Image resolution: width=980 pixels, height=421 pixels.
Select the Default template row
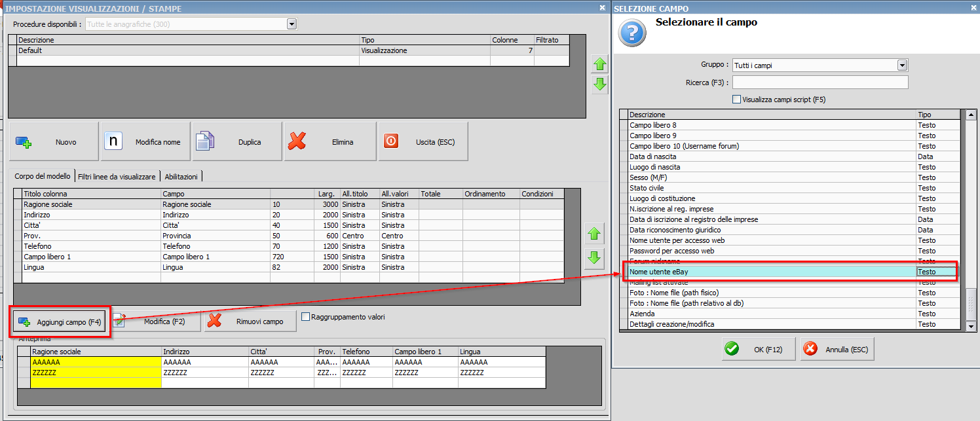click(289, 50)
